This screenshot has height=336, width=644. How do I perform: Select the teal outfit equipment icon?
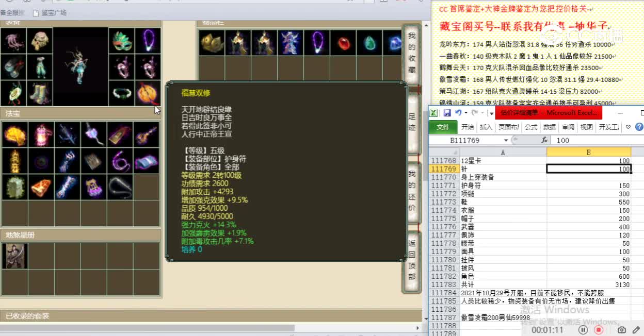40,67
